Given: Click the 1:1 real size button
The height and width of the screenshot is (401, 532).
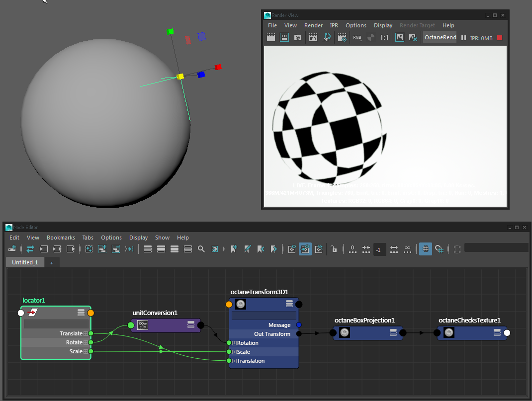Looking at the screenshot, I should click(x=384, y=37).
